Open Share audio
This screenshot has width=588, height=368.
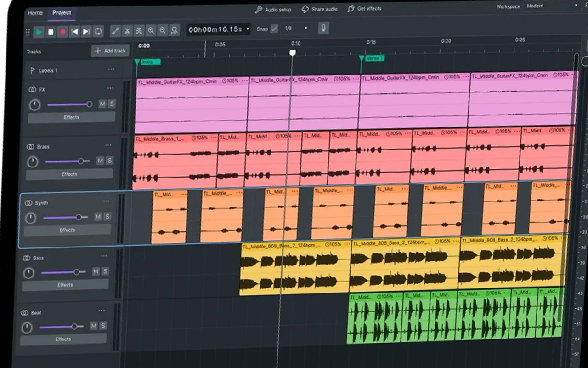point(319,9)
